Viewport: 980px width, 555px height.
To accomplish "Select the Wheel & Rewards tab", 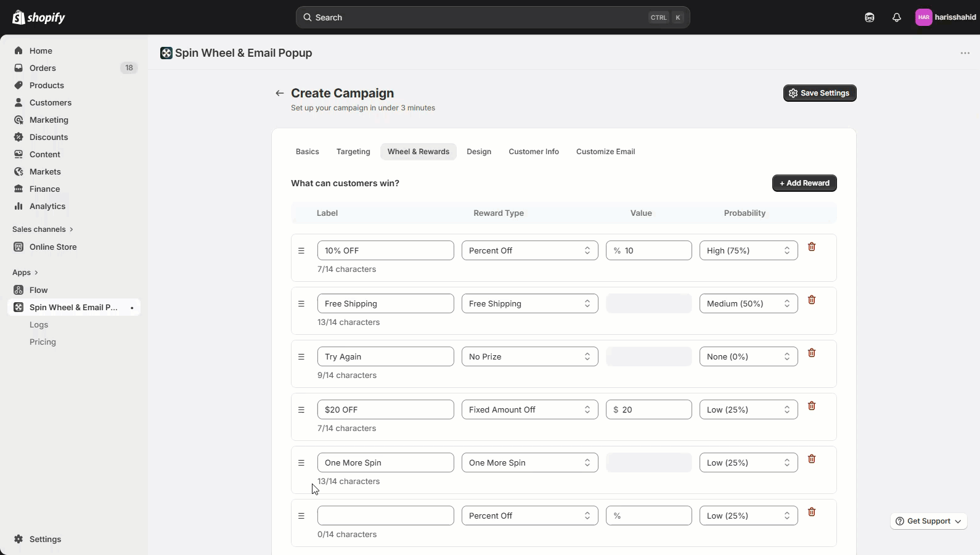I will (x=419, y=152).
